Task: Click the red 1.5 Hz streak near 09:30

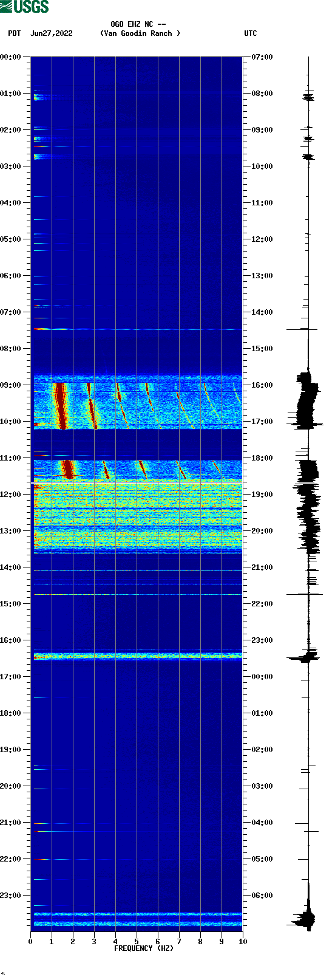Action: point(61,406)
